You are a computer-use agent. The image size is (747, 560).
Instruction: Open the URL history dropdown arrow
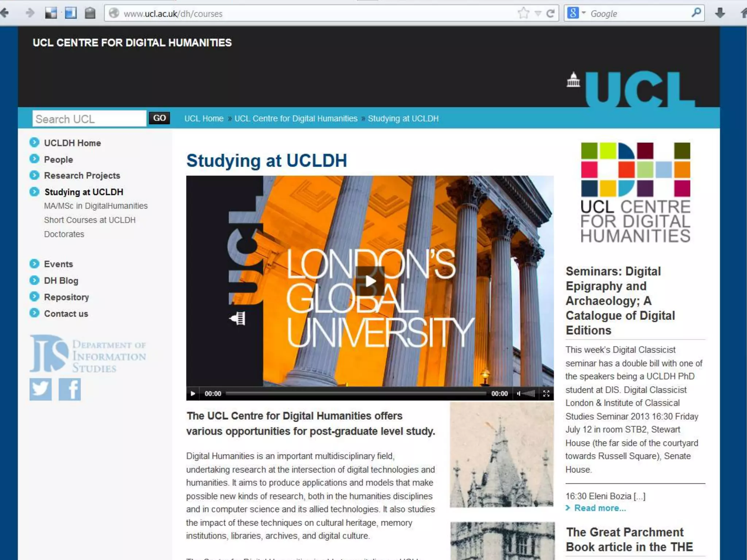coord(538,14)
